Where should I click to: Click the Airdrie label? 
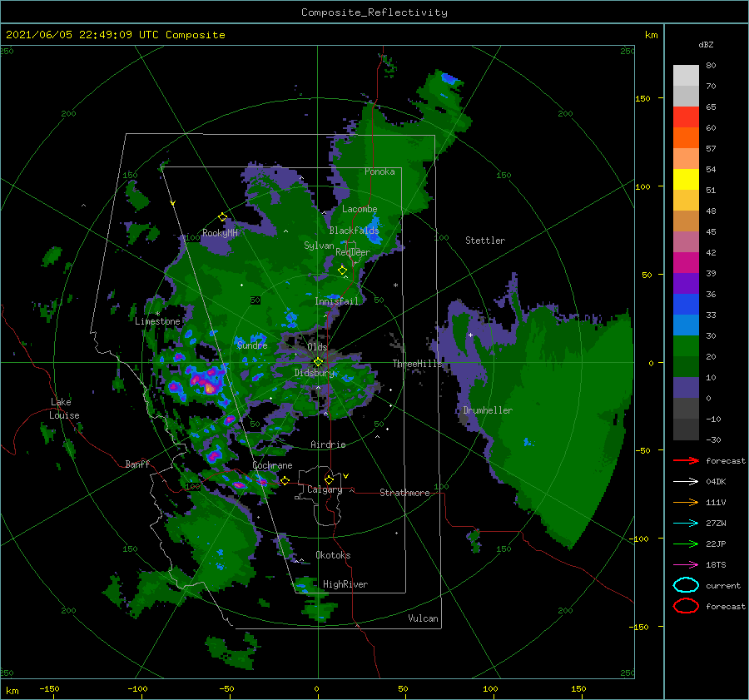tap(328, 444)
